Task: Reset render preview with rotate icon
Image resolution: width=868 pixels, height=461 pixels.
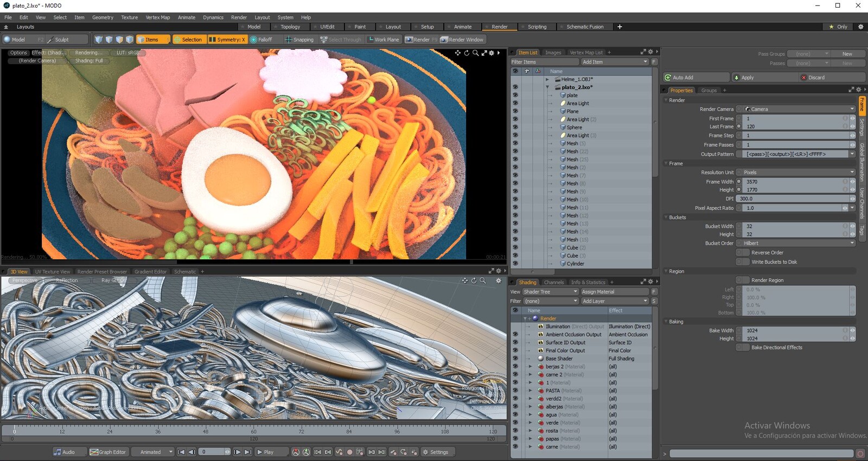Action: click(467, 53)
